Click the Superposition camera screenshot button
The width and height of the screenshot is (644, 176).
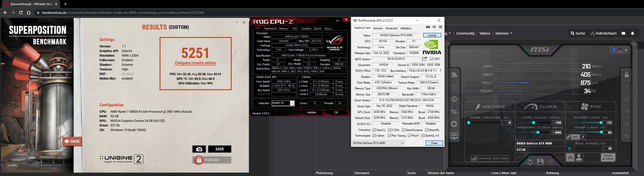pyautogui.click(x=199, y=149)
